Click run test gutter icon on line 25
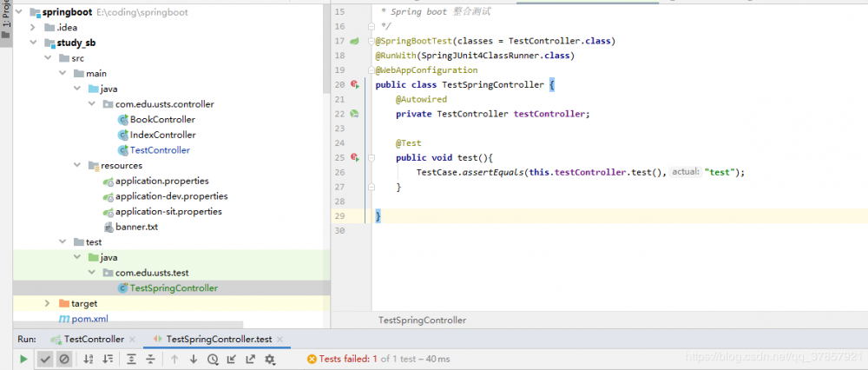 tap(355, 157)
